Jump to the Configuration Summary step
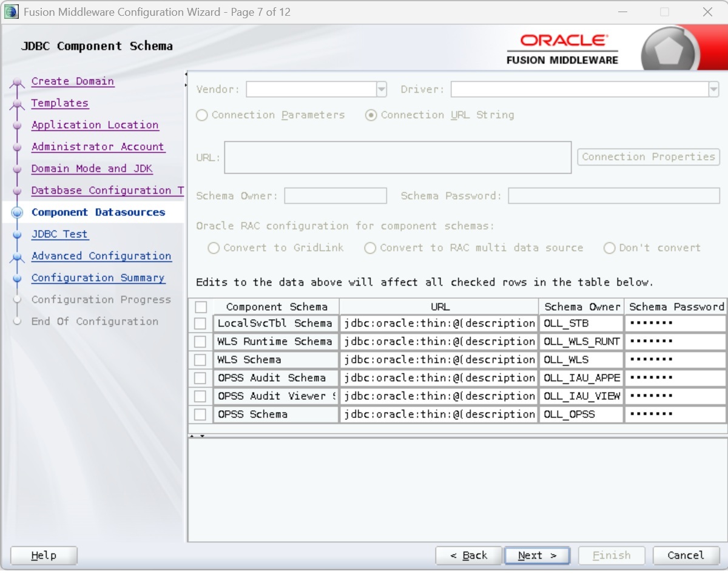The height and width of the screenshot is (574, 728). coord(98,278)
